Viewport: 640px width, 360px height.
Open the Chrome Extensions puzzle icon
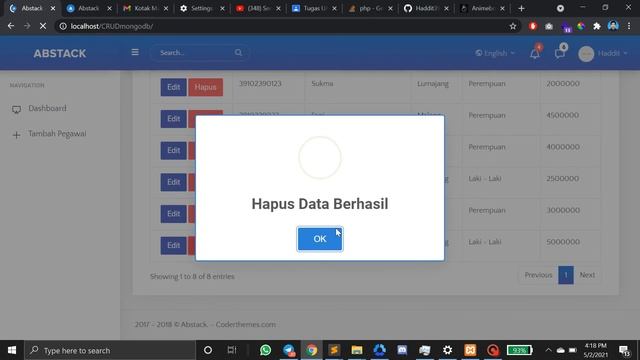pyautogui.click(x=597, y=26)
